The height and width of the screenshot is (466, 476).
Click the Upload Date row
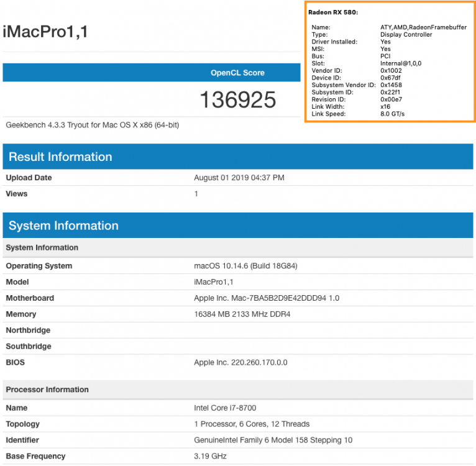tap(238, 178)
